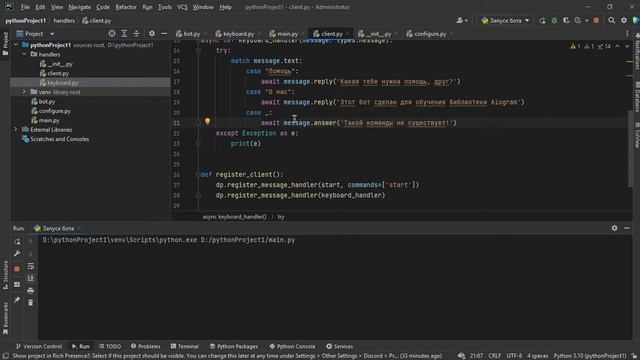640x360 pixels.
Task: Click the Profile icon in the top toolbar
Action: tap(578, 20)
